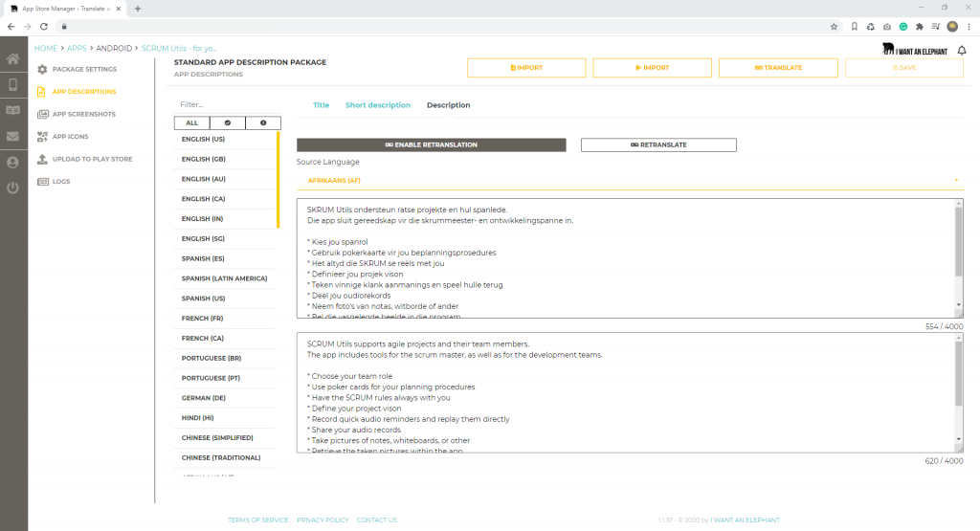
Task: Select English (AU) language
Action: coord(224,179)
